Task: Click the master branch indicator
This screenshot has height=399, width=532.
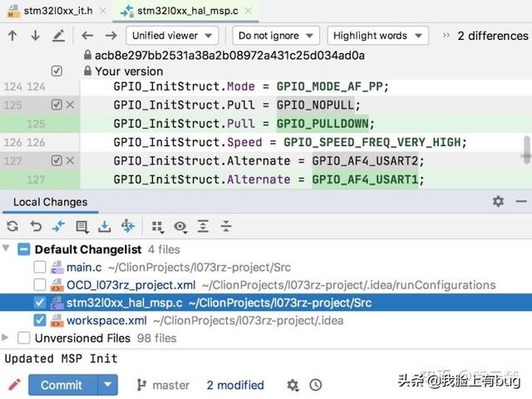Action: point(163,385)
